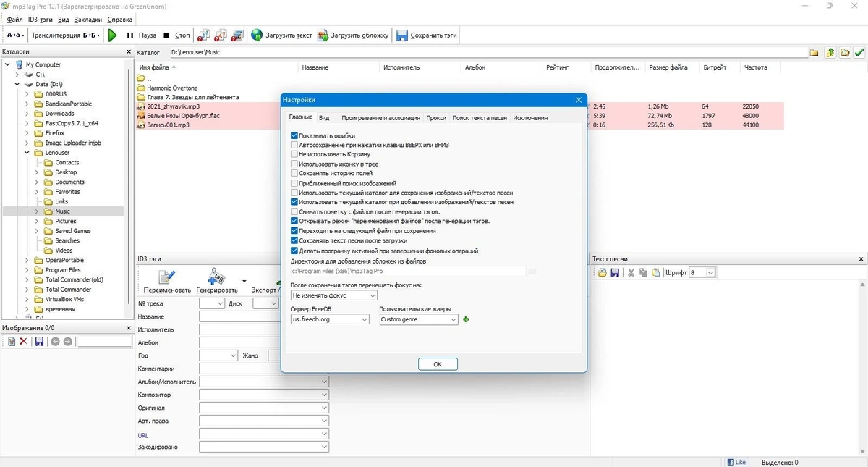Open the Сервер FreeDB us.freedb.org dropdown
Image resolution: width=868 pixels, height=467 pixels.
click(330, 319)
